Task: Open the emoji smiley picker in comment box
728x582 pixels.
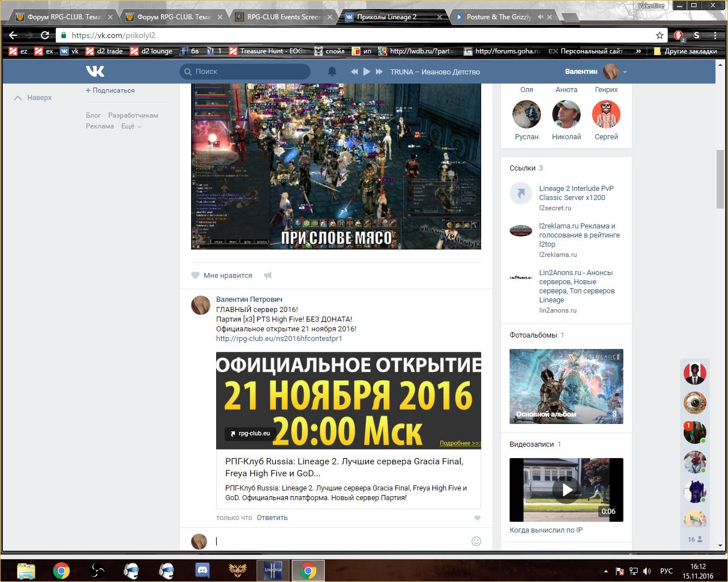Action: click(477, 541)
